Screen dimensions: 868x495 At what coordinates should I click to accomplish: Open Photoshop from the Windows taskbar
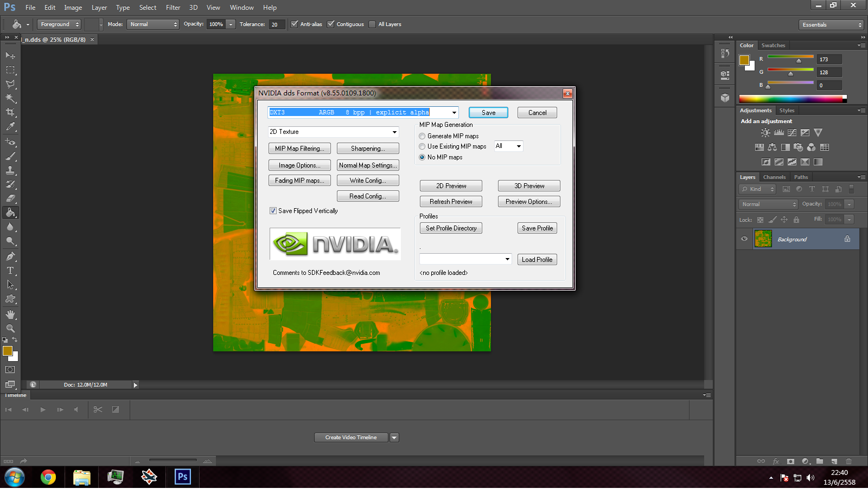click(x=183, y=477)
